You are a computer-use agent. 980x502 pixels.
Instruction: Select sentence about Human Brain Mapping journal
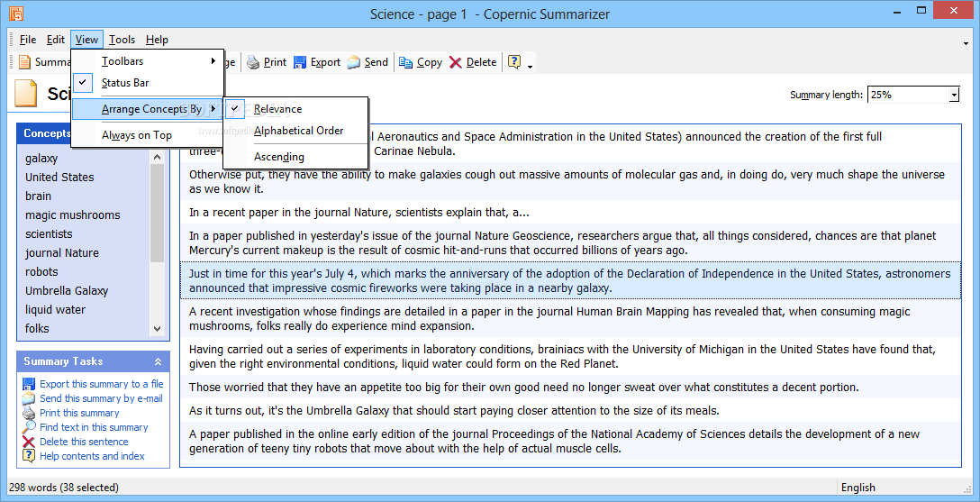pyautogui.click(x=571, y=318)
